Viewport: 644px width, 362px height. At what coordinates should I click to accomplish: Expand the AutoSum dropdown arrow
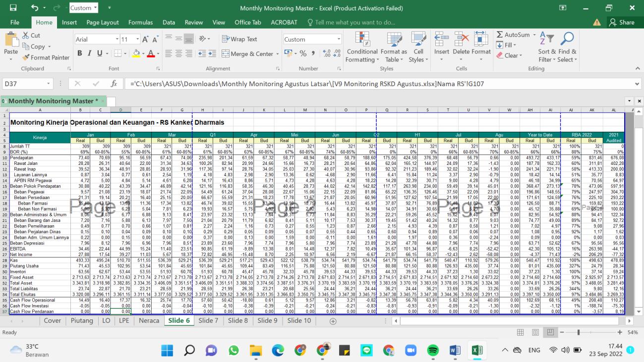533,35
